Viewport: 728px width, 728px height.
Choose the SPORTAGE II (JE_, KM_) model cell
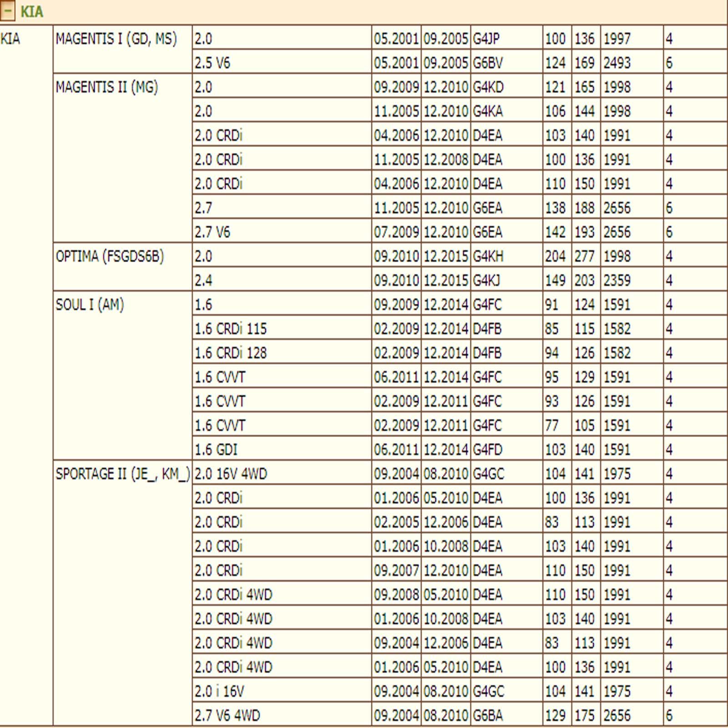122,474
